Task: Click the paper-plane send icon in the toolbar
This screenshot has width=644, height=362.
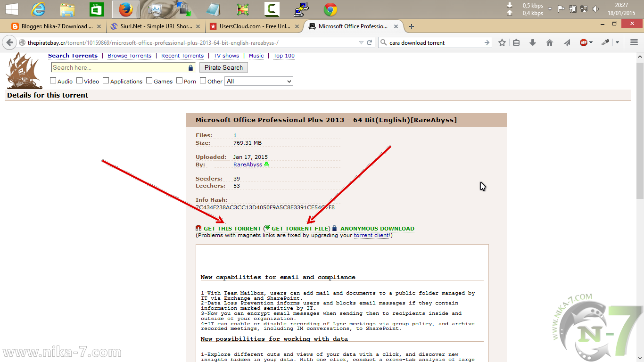Action: 567,42
